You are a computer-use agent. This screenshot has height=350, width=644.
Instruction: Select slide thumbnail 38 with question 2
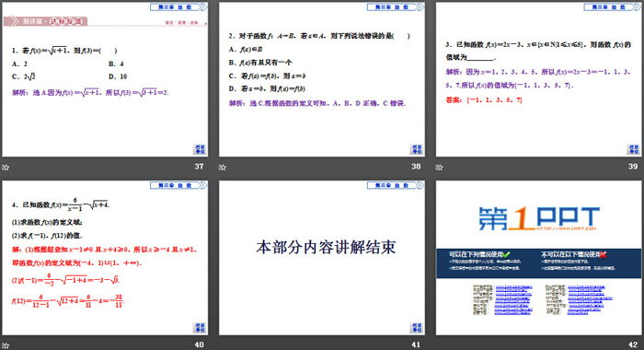click(x=322, y=79)
